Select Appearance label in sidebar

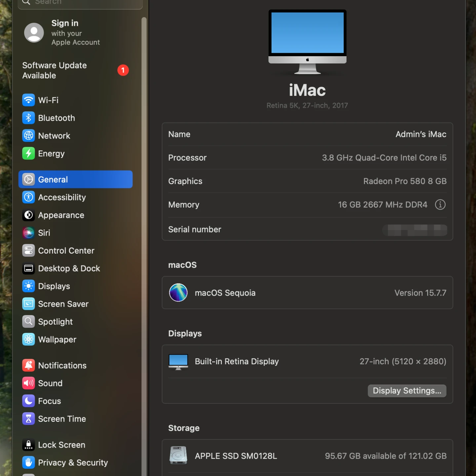[x=61, y=215]
